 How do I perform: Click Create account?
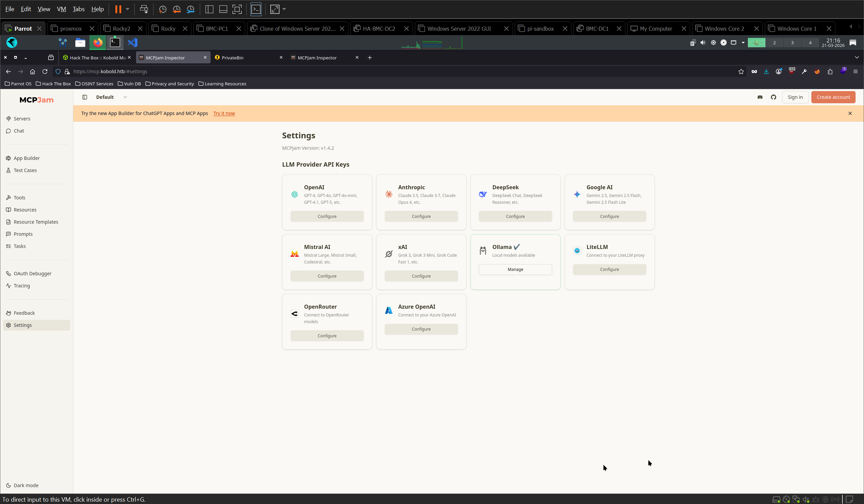pyautogui.click(x=833, y=97)
